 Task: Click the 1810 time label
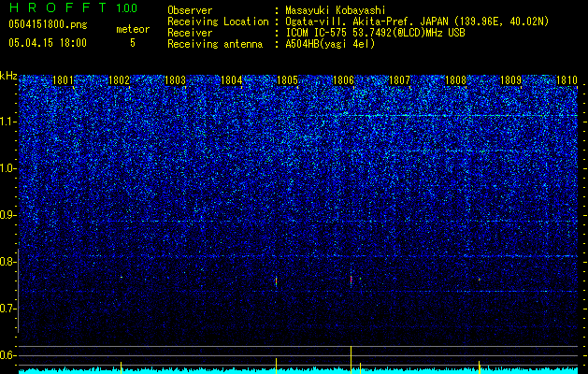566,80
